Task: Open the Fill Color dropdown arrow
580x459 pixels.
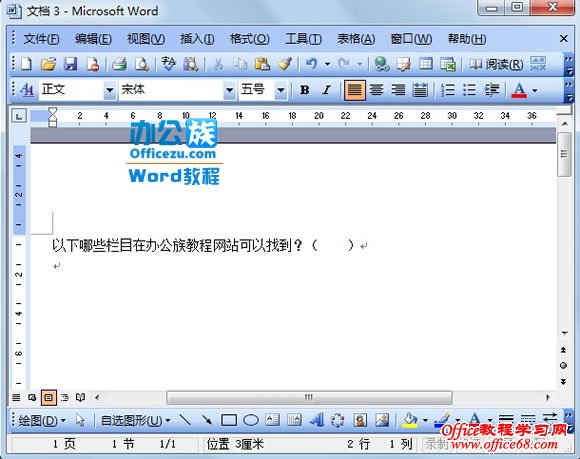Action: [425, 420]
